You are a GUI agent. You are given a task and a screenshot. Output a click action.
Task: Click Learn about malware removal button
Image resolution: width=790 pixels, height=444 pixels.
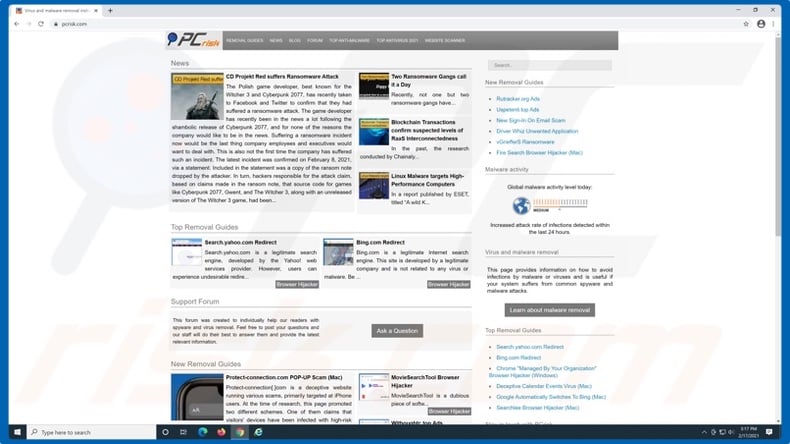click(x=550, y=310)
